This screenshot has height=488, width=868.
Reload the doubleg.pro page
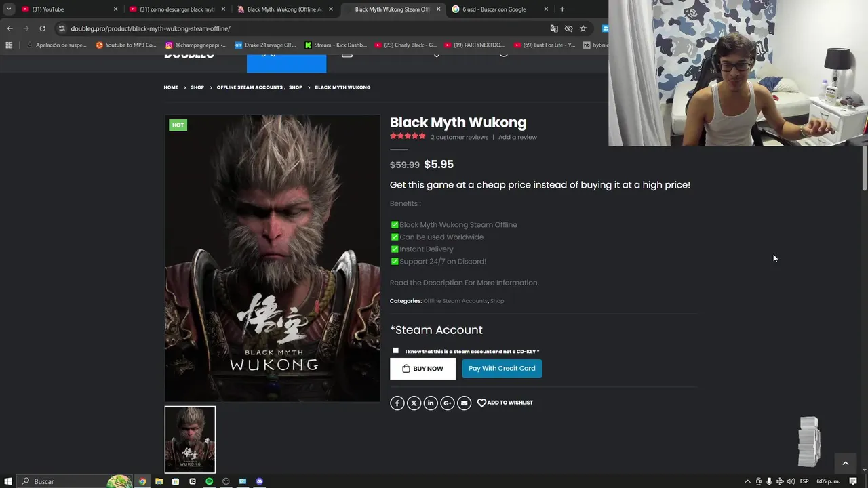point(42,28)
